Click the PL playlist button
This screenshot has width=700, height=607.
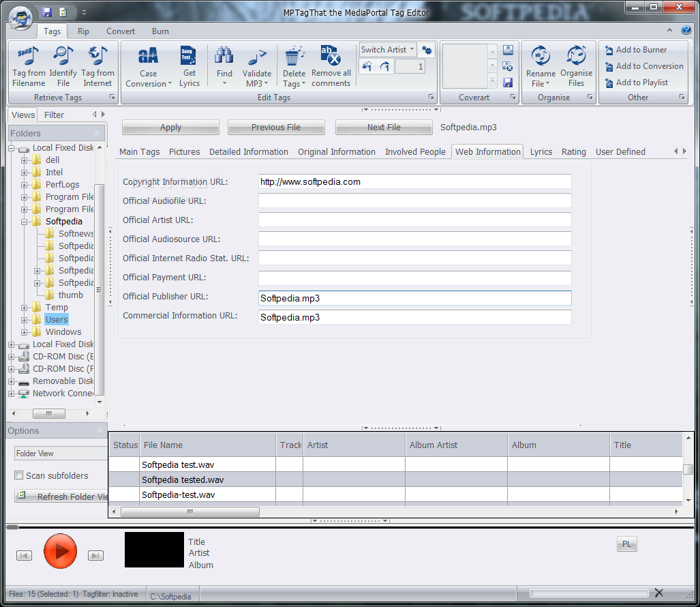627,544
